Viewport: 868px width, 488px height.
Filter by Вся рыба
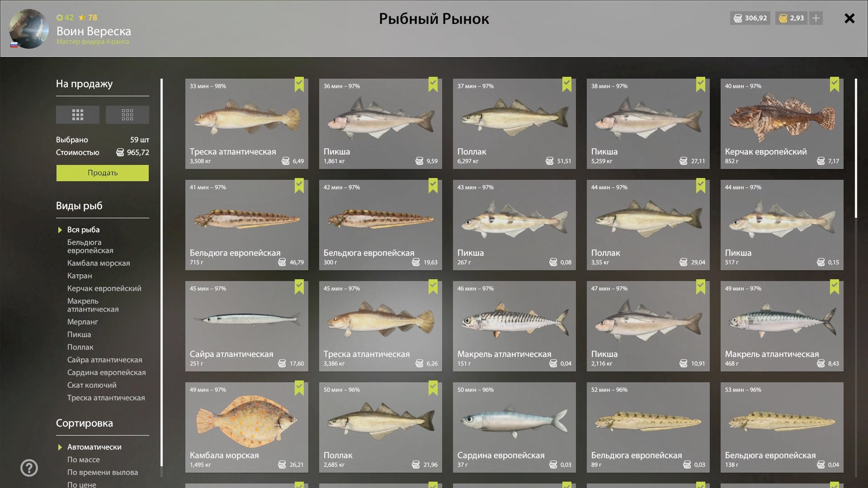click(84, 230)
